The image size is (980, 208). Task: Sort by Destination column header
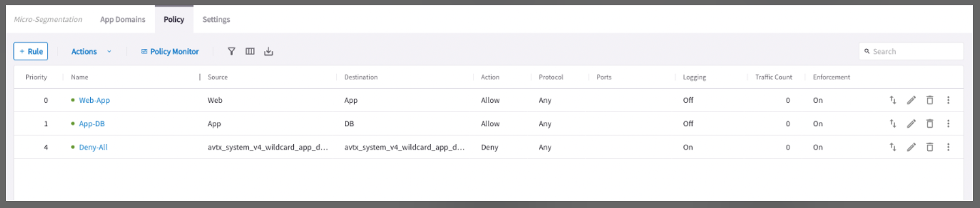pos(361,77)
